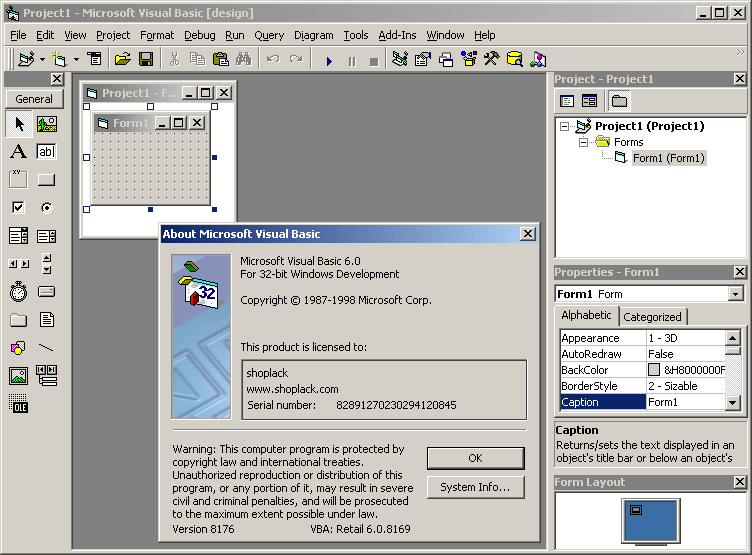Collapse the Forms folder node
Screen dimensions: 752x555
tap(583, 142)
